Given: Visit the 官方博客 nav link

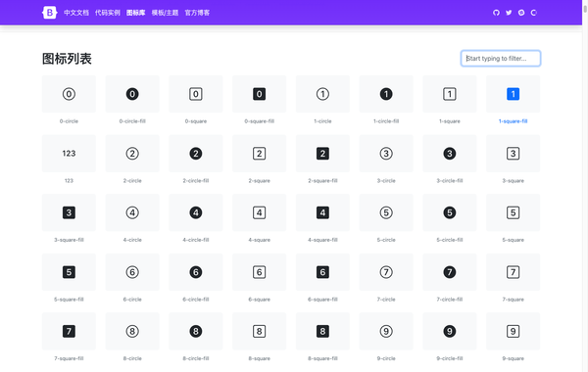Looking at the screenshot, I should (197, 13).
